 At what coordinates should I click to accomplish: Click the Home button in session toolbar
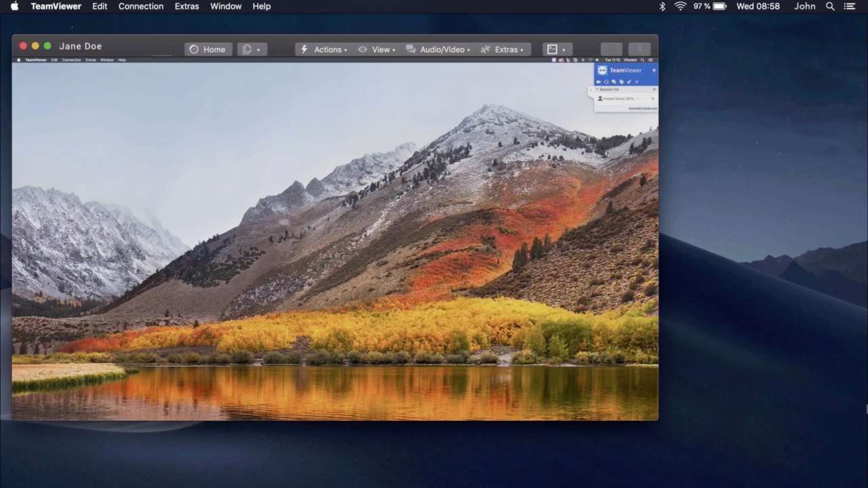[x=208, y=49]
